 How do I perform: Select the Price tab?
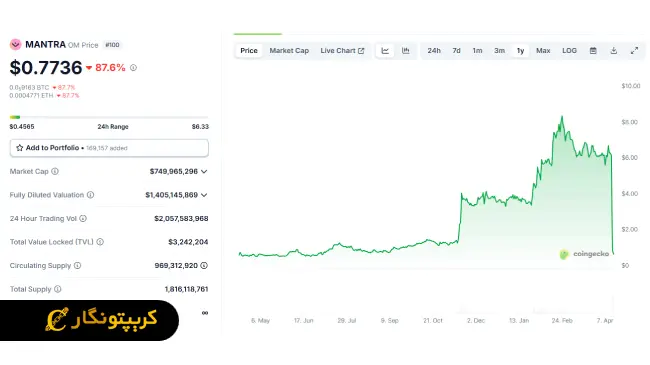[249, 51]
